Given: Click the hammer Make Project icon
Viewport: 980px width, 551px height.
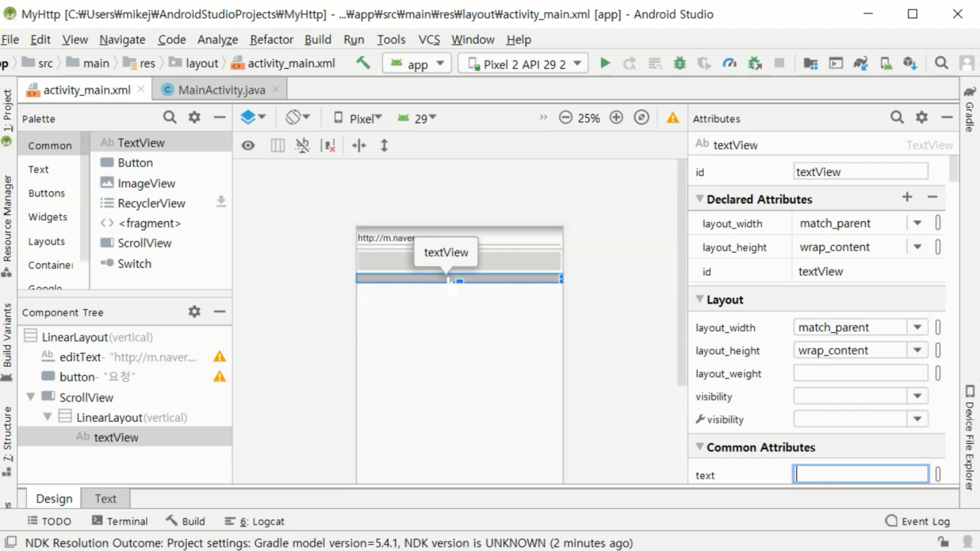Looking at the screenshot, I should (363, 63).
